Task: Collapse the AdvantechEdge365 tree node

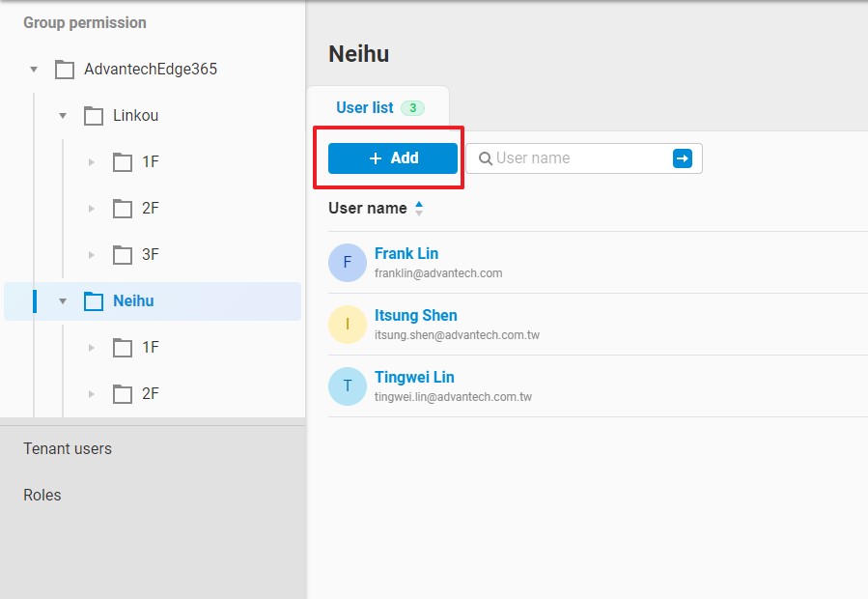Action: click(33, 69)
